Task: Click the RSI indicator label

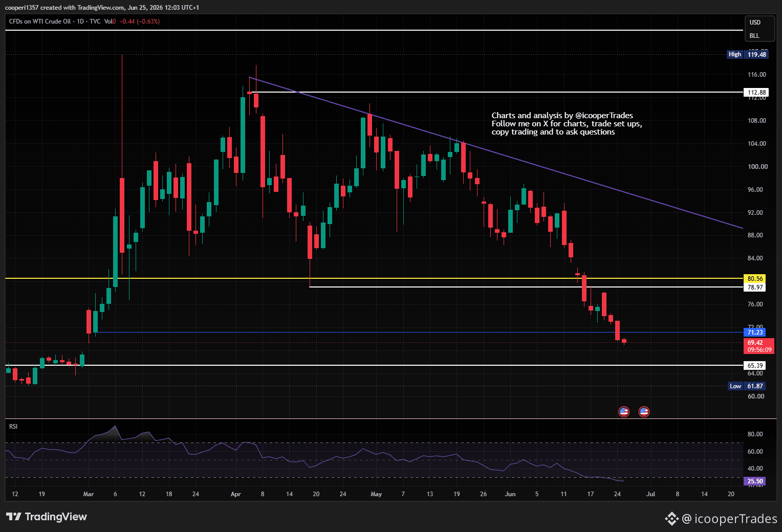Action: coord(13,427)
